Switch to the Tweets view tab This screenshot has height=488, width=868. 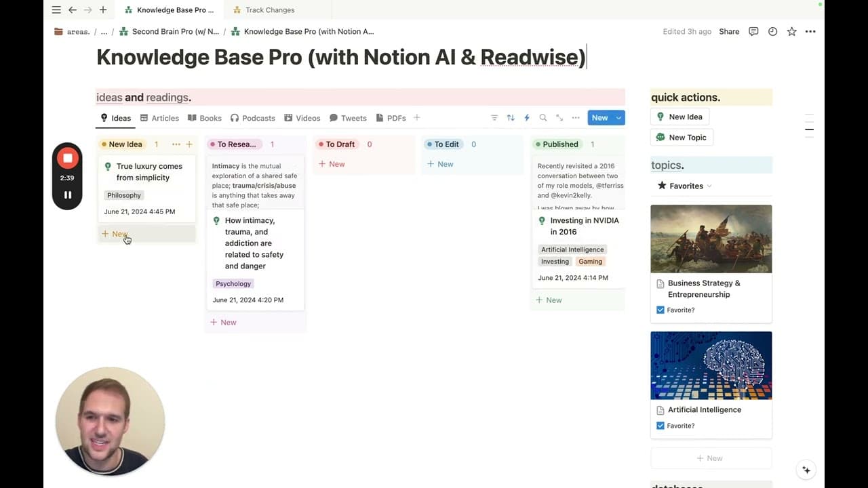348,118
